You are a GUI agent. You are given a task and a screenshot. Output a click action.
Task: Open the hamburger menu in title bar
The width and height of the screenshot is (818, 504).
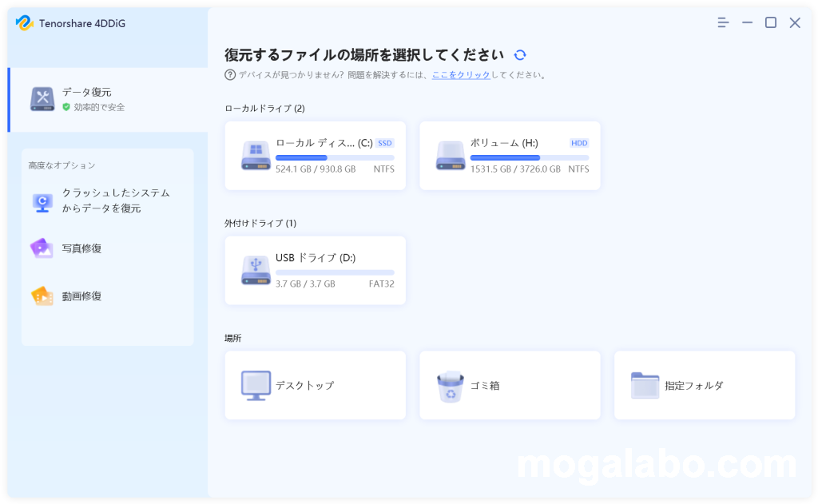tap(723, 23)
